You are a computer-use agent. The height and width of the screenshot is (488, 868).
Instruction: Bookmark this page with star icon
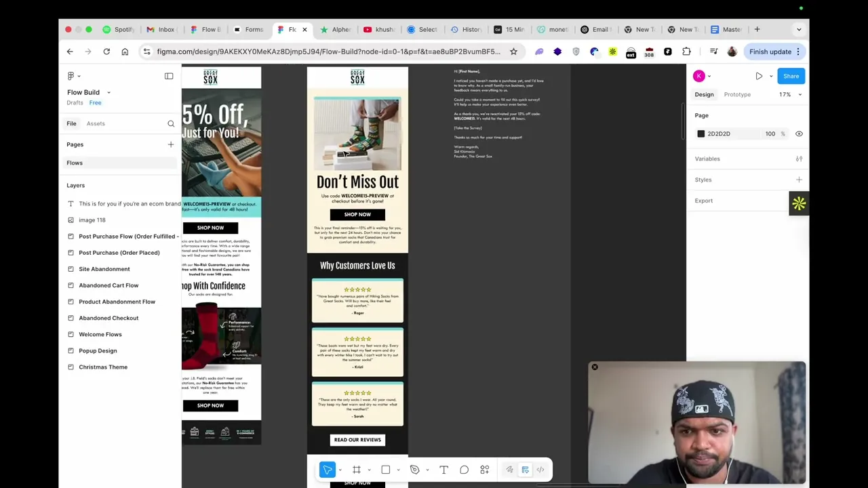(x=513, y=52)
